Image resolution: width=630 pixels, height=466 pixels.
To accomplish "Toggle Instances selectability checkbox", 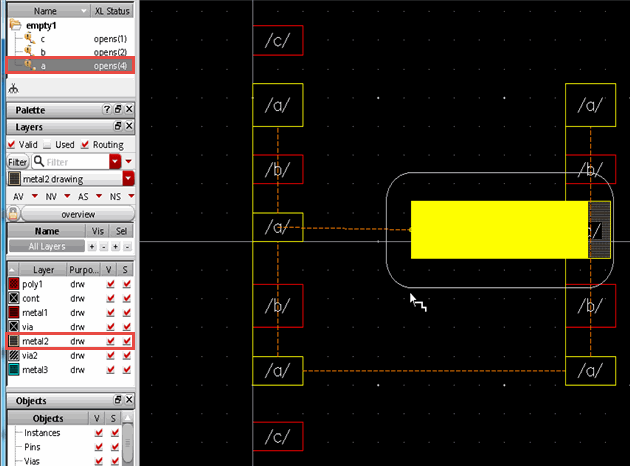I will pyautogui.click(x=115, y=433).
